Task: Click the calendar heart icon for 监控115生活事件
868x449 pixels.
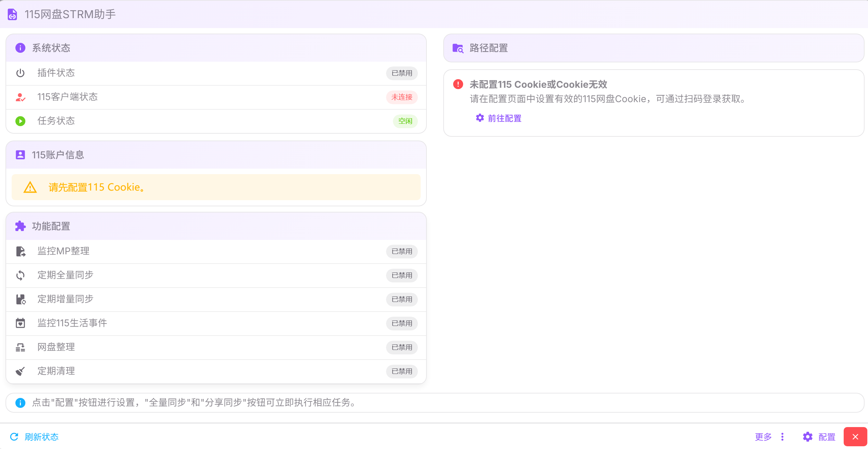Action: (x=20, y=323)
